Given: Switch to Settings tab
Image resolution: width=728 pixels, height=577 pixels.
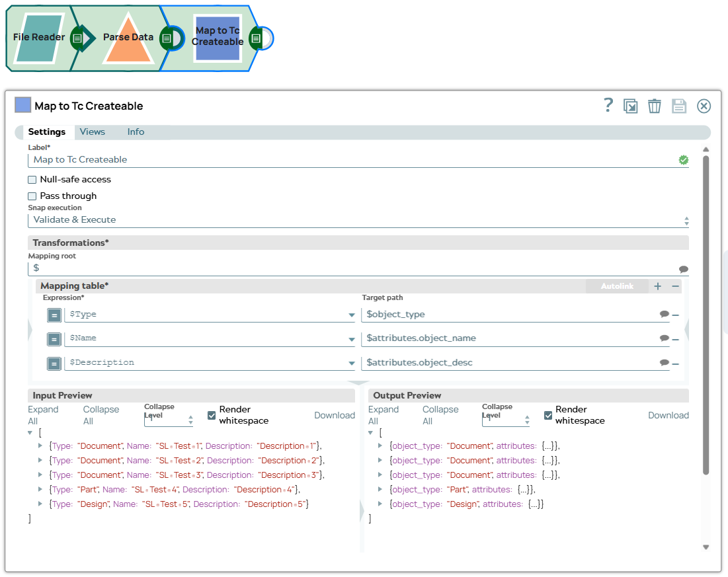Looking at the screenshot, I should pos(46,132).
